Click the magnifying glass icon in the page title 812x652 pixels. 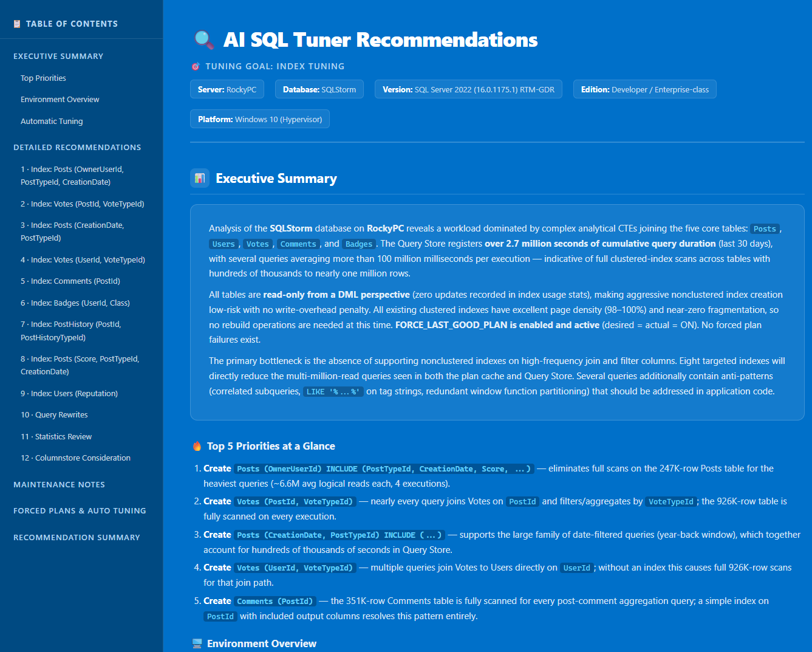pyautogui.click(x=203, y=39)
